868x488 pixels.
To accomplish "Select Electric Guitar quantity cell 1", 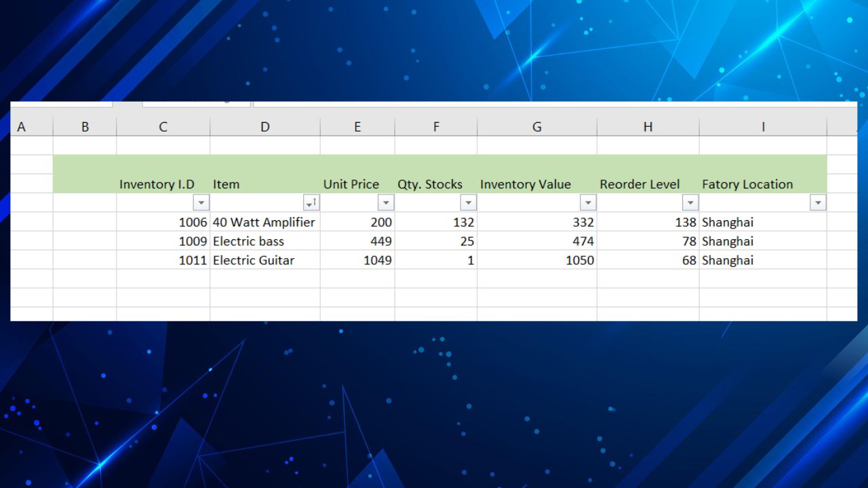I will (436, 260).
